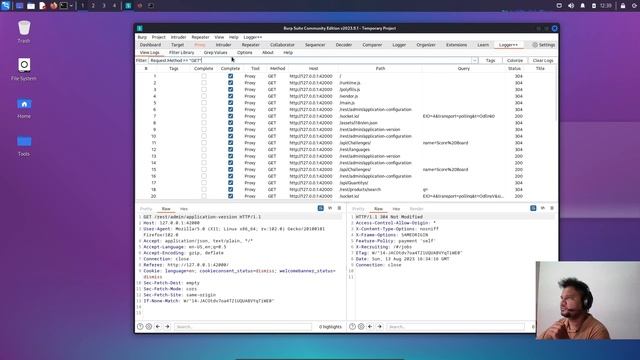This screenshot has width=640, height=360.
Task: Click the request search help icon
Action: [x=140, y=327]
